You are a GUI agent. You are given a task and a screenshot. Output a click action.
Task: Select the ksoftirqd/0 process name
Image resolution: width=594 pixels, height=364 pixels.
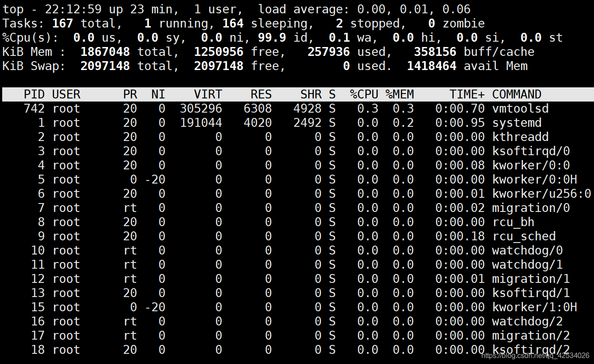point(531,151)
